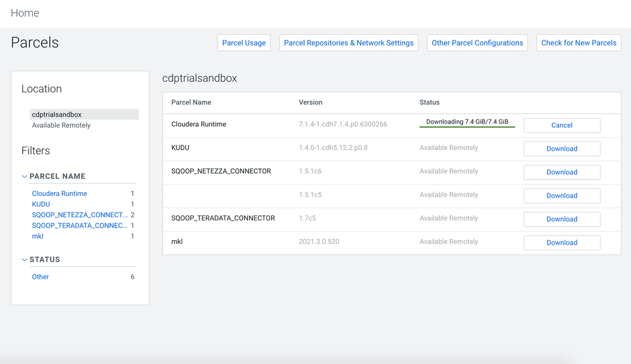
Task: Click SQOOP_NETEZZA_CONNECTOR in the table
Action: pyautogui.click(x=221, y=171)
